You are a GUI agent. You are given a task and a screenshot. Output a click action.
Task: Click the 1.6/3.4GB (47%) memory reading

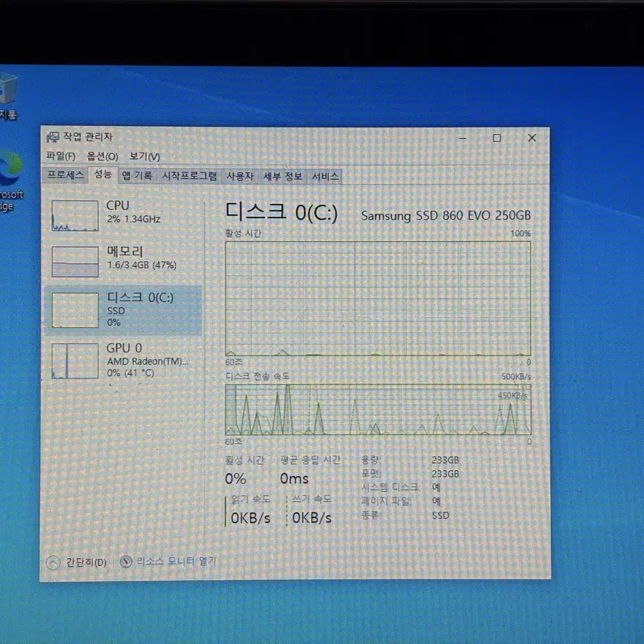coord(142,265)
